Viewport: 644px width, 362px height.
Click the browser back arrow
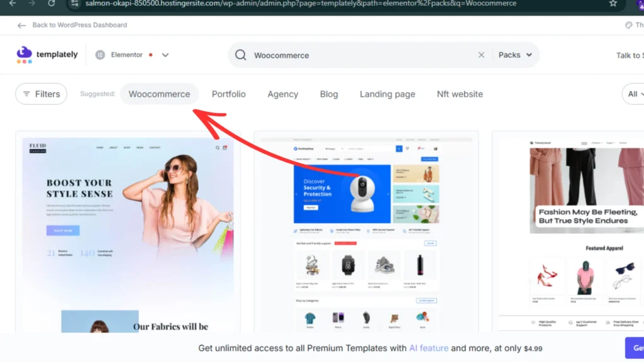(13, 3)
